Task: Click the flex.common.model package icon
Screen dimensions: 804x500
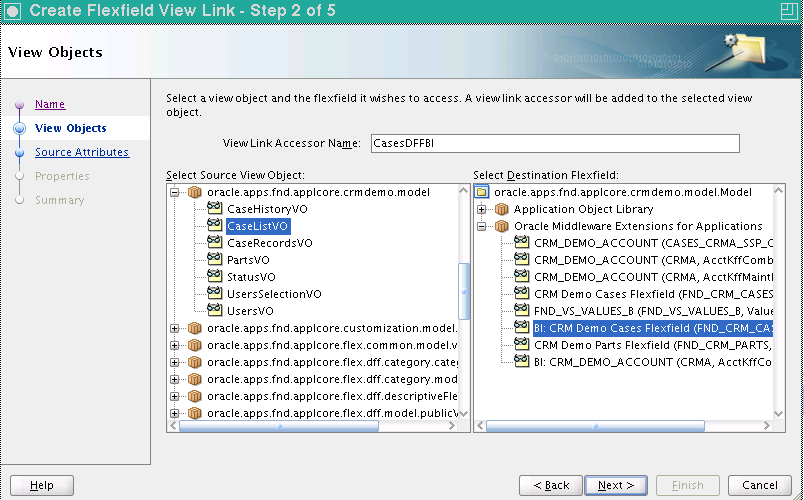Action: [194, 345]
